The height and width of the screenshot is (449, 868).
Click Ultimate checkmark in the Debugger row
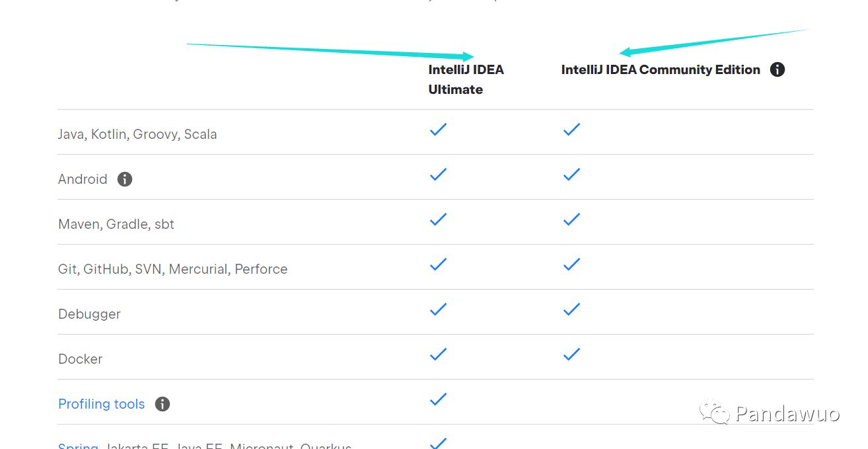(x=438, y=309)
